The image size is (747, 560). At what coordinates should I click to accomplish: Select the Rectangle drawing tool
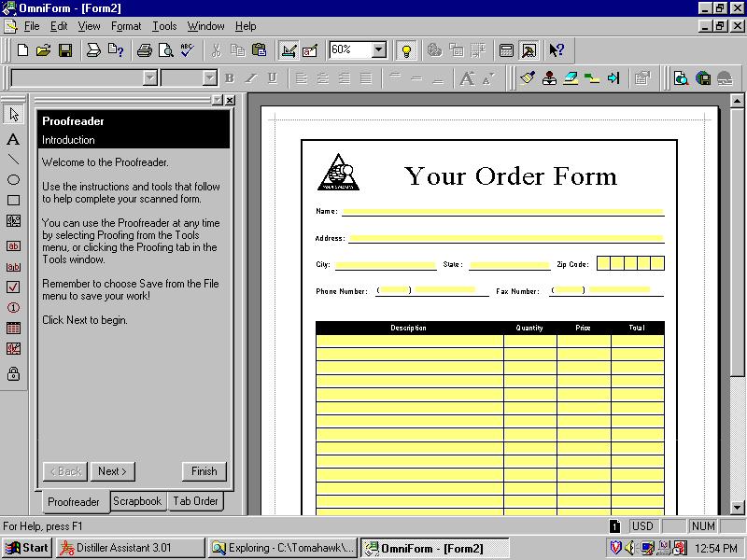(x=13, y=201)
